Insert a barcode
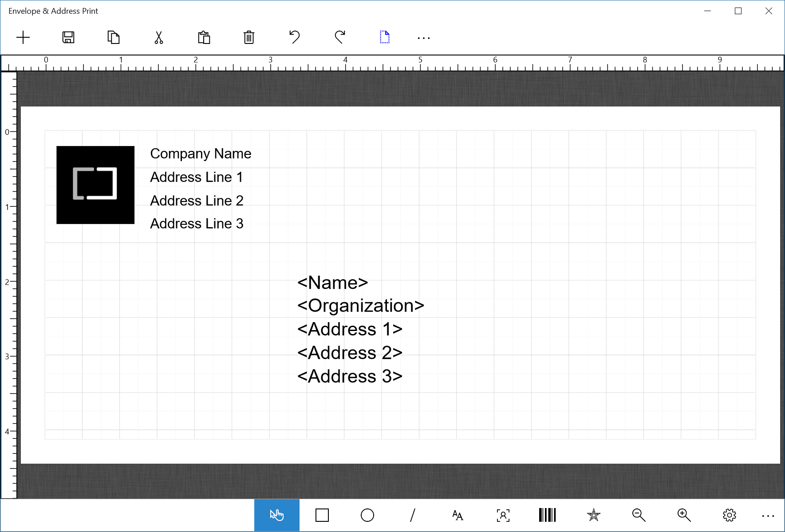The width and height of the screenshot is (785, 532). pos(548,515)
